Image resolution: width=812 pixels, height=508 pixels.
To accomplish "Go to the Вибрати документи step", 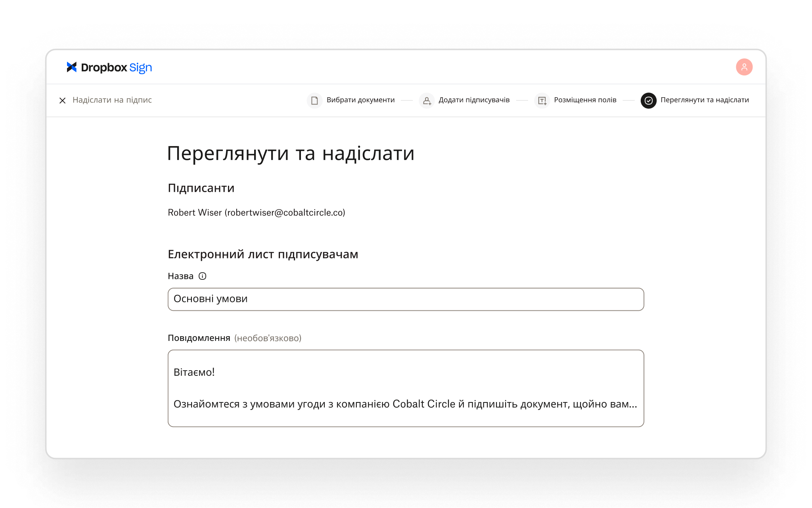I will tap(360, 100).
